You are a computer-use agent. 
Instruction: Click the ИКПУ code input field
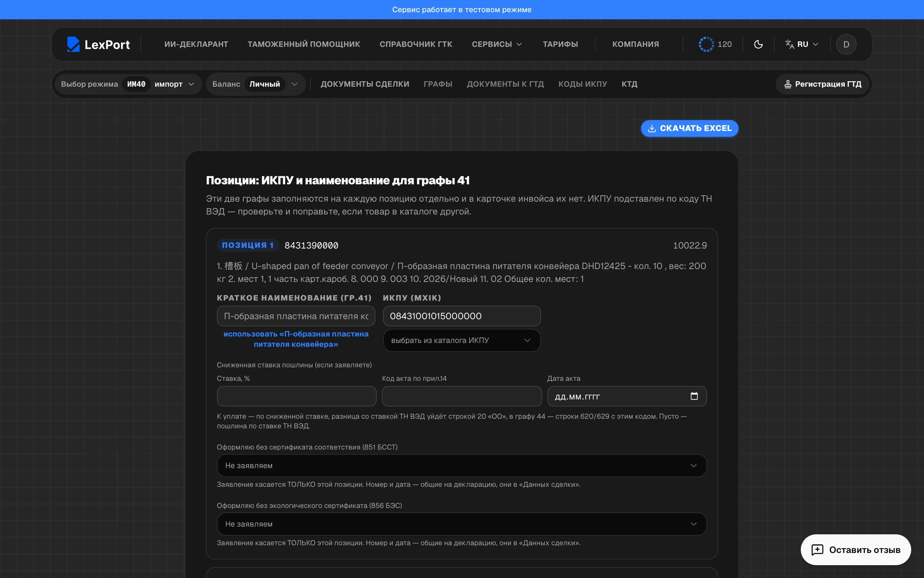(x=462, y=316)
